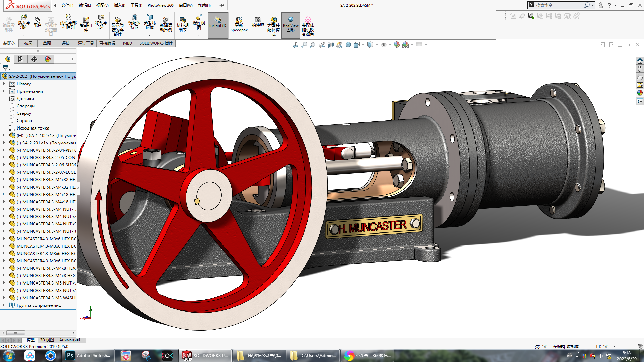
Task: Switch to 布局 (Layout) tab
Action: 28,43
